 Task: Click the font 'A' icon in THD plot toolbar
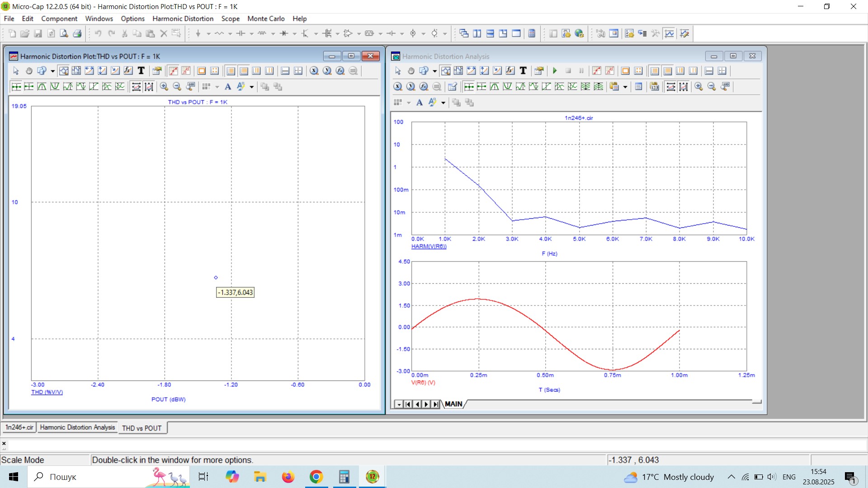click(x=228, y=87)
